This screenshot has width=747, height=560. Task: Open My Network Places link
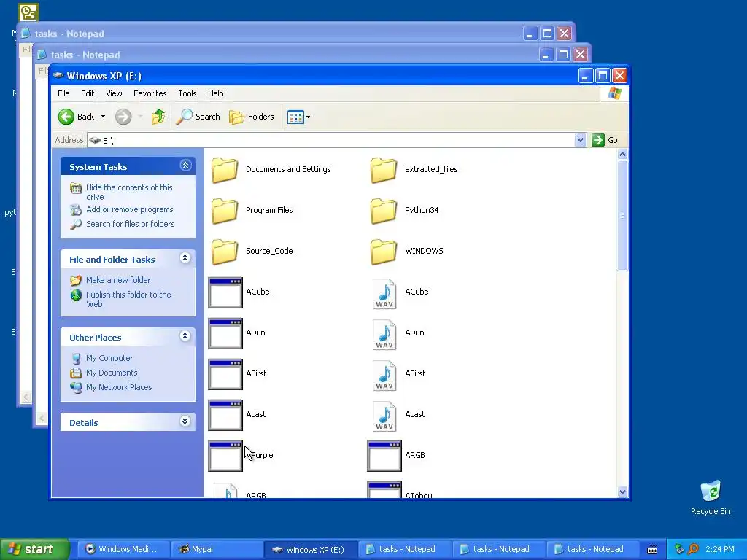point(119,388)
